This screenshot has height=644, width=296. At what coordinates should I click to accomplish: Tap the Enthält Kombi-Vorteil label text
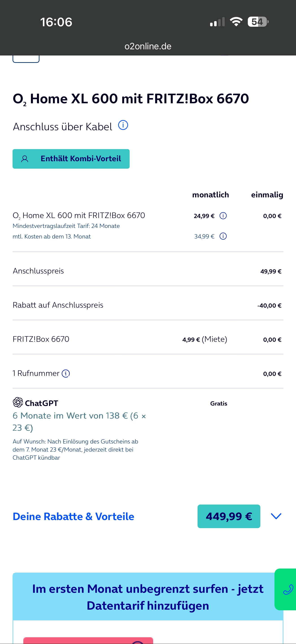(81, 159)
